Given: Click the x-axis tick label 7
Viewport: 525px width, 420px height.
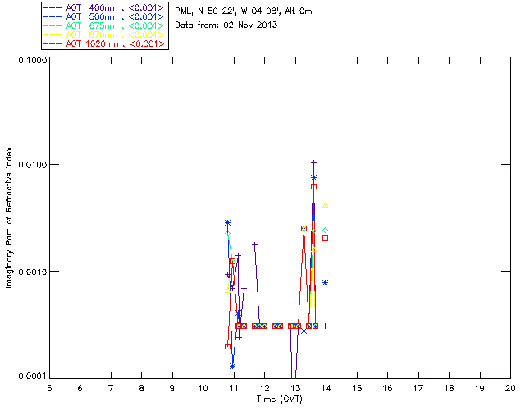Looking at the screenshot, I should [x=111, y=388].
